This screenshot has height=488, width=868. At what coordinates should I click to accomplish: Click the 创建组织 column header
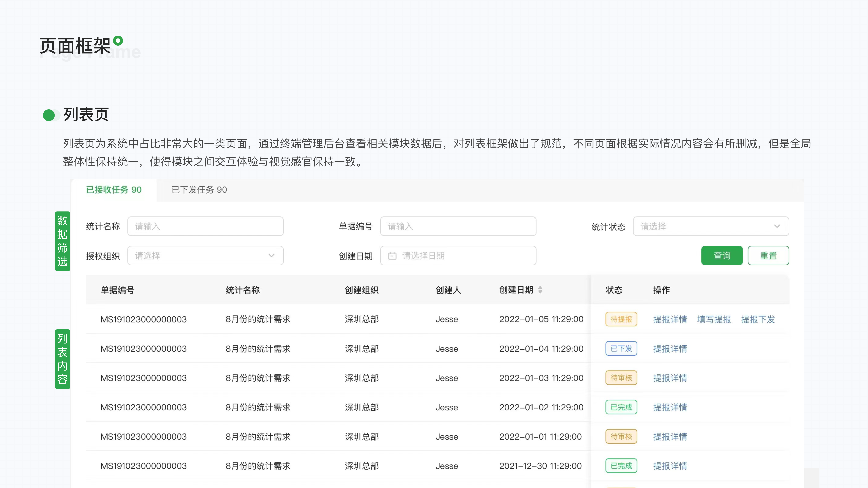coord(362,290)
